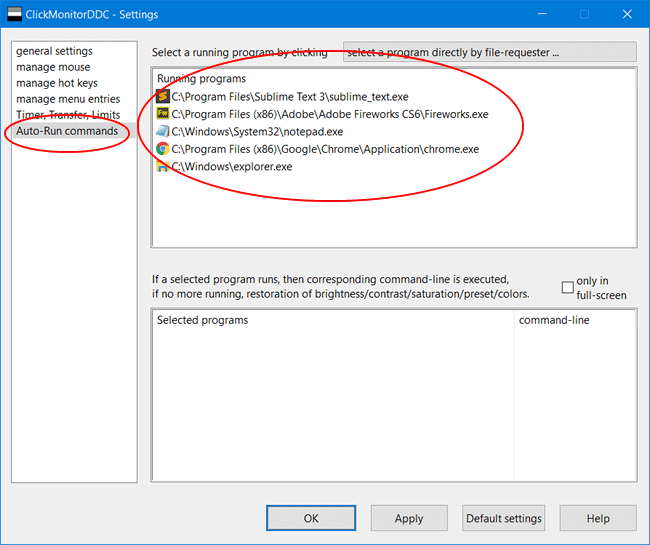Select the Auto-Run commands section
Screen dimensions: 650x545
(x=67, y=131)
